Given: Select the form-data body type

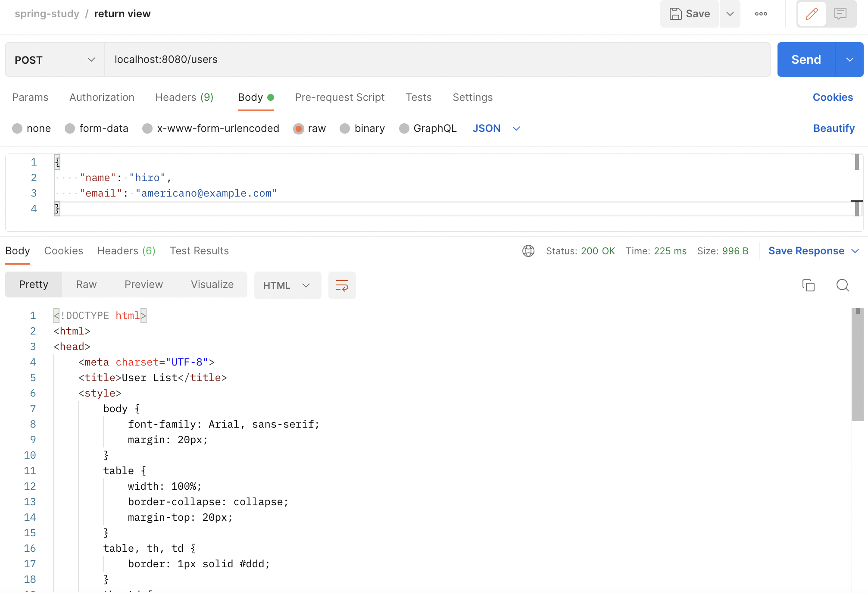Looking at the screenshot, I should click(70, 128).
